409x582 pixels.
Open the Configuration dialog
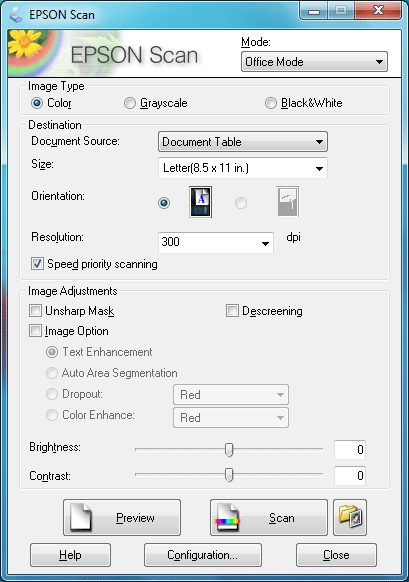point(203,555)
